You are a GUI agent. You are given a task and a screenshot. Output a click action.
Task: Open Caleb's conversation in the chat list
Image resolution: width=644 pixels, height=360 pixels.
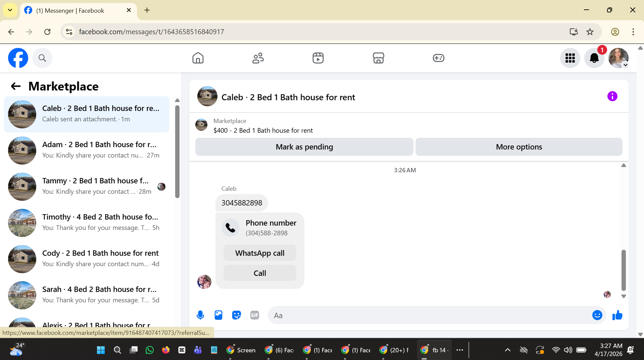tap(87, 114)
